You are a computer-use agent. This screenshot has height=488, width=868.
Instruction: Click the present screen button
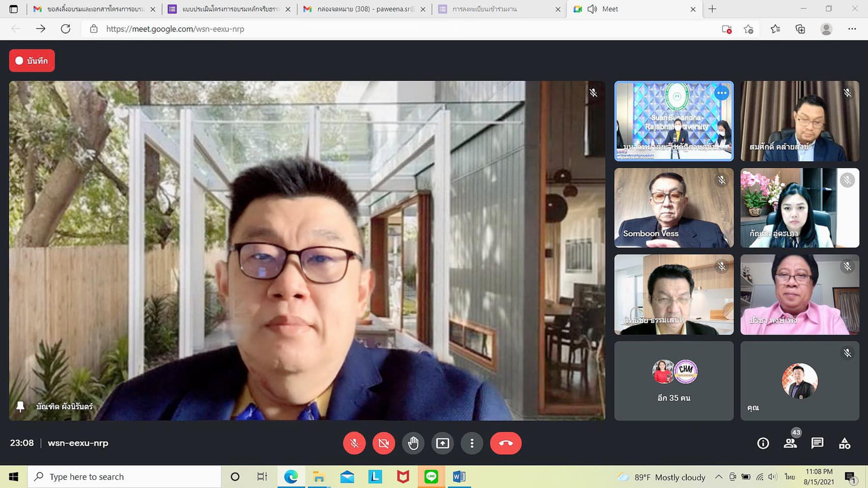[443, 443]
